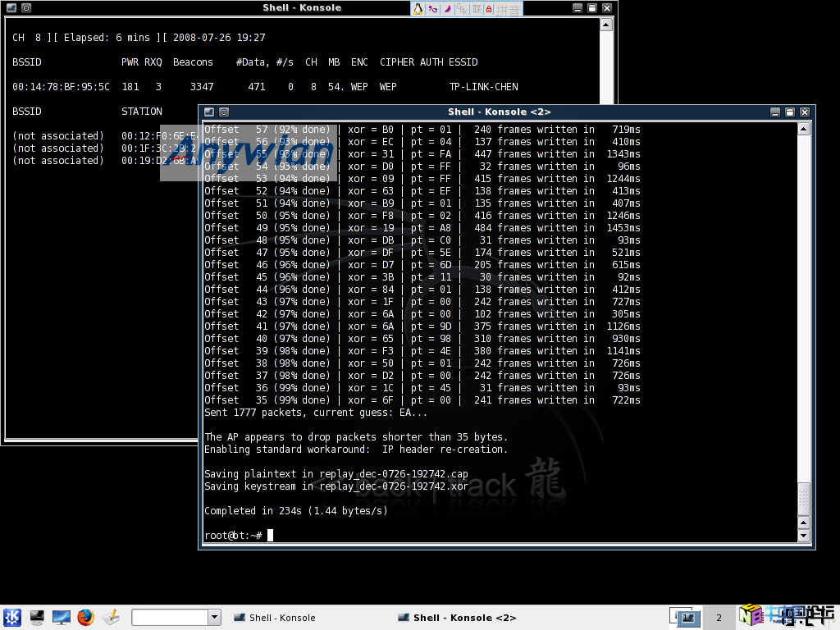Viewport: 840px width, 630px height.
Task: Click the BSSID value 00:14:78:BF:95:5C
Action: pyautogui.click(x=61, y=87)
